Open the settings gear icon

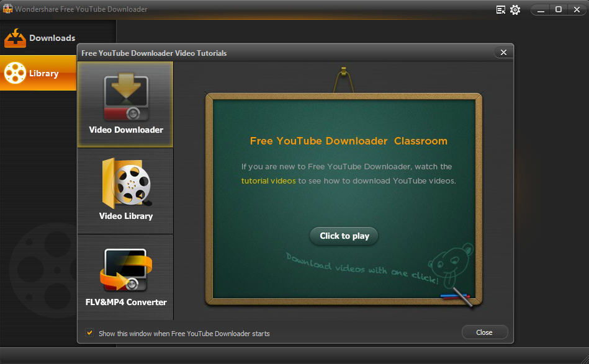pyautogui.click(x=515, y=10)
